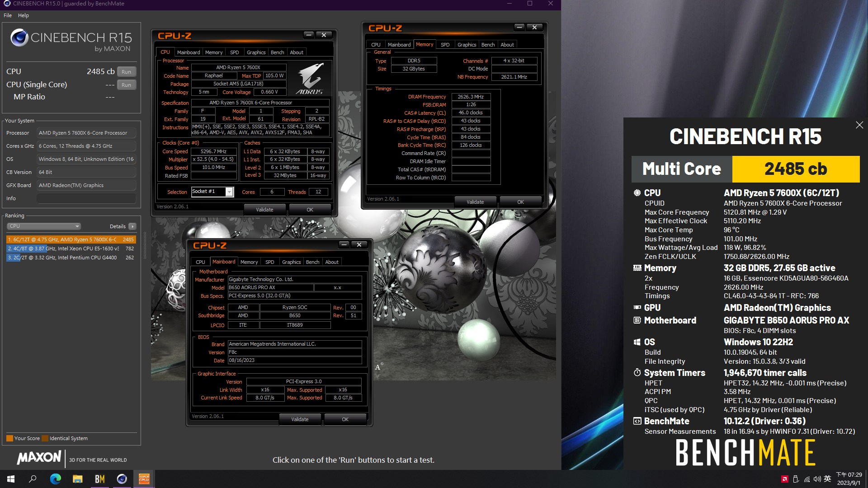The width and height of the screenshot is (868, 488).
Task: Switch to Cinebench taskbar icon
Action: click(122, 479)
